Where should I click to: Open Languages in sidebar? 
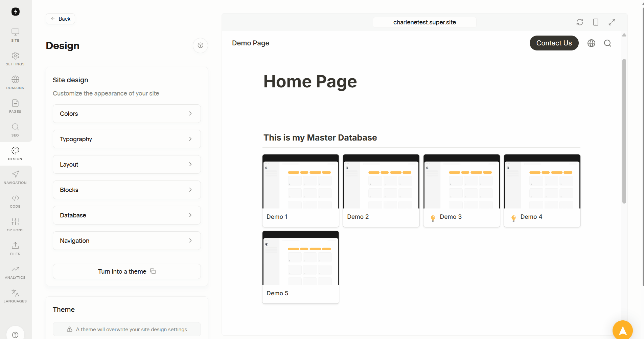(x=15, y=296)
